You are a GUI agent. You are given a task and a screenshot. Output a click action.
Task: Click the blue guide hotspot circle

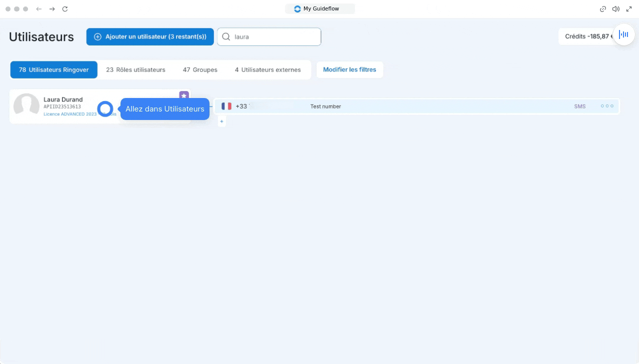click(105, 109)
